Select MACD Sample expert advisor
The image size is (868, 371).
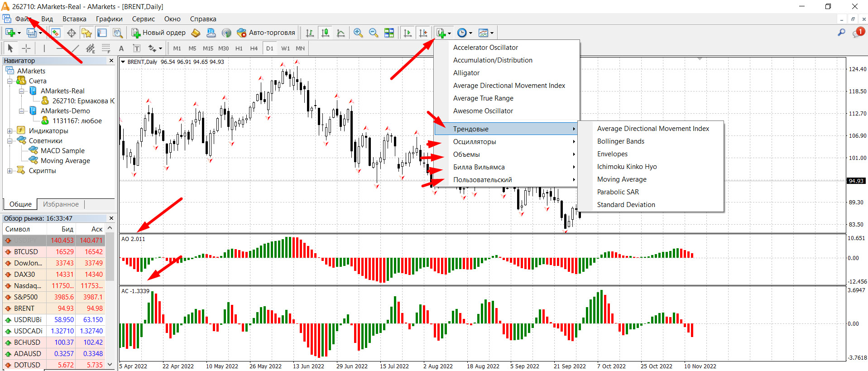pyautogui.click(x=62, y=151)
